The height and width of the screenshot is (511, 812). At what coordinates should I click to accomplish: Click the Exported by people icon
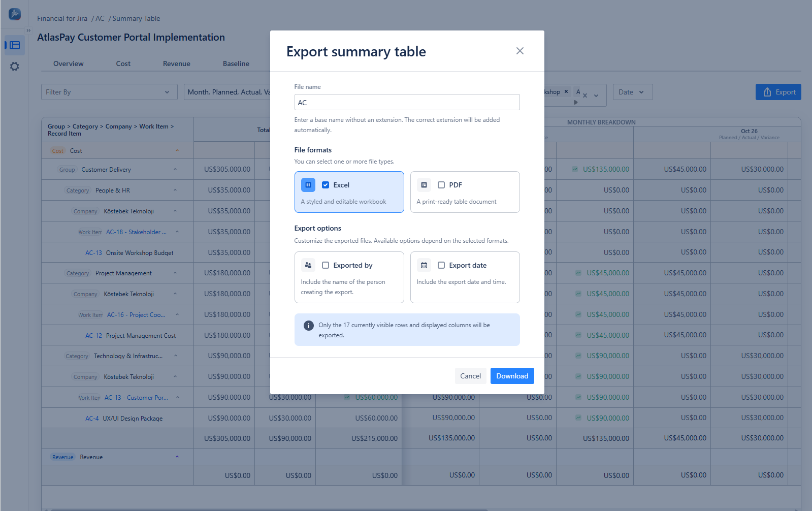[x=308, y=265]
